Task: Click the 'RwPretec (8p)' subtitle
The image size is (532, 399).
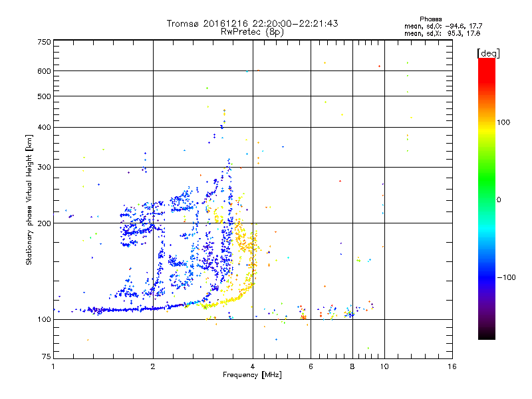Action: (252, 32)
